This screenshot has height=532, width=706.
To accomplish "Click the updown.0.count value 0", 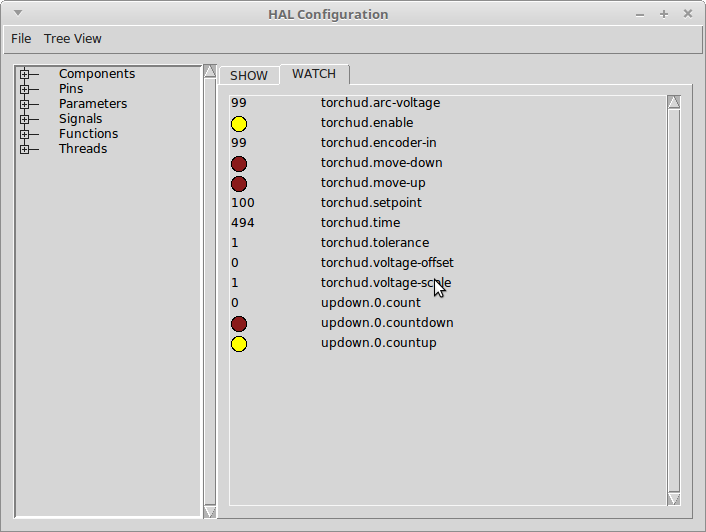I will coord(235,303).
